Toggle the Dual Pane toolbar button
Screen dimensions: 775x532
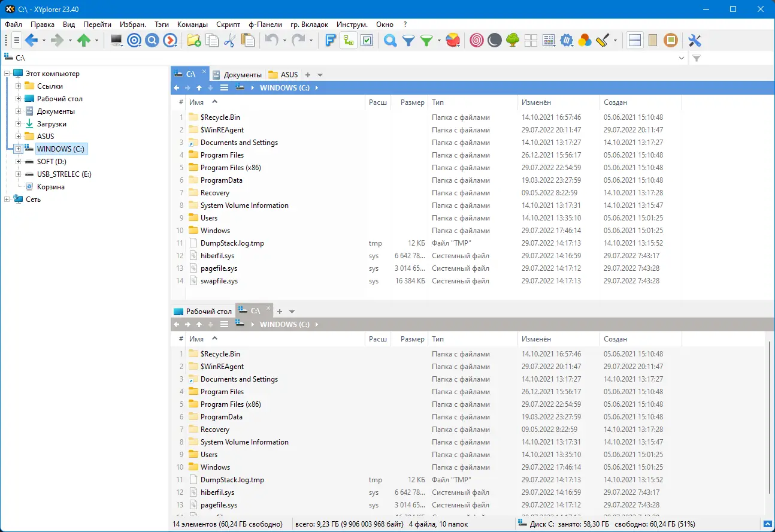click(635, 41)
